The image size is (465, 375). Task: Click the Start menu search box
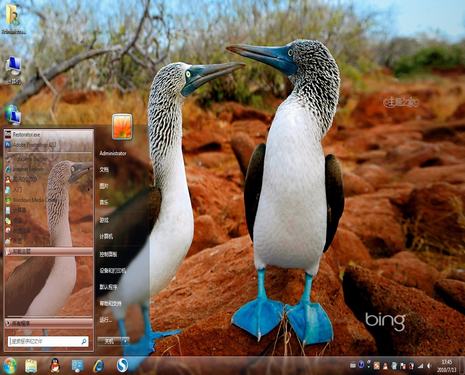coord(48,341)
